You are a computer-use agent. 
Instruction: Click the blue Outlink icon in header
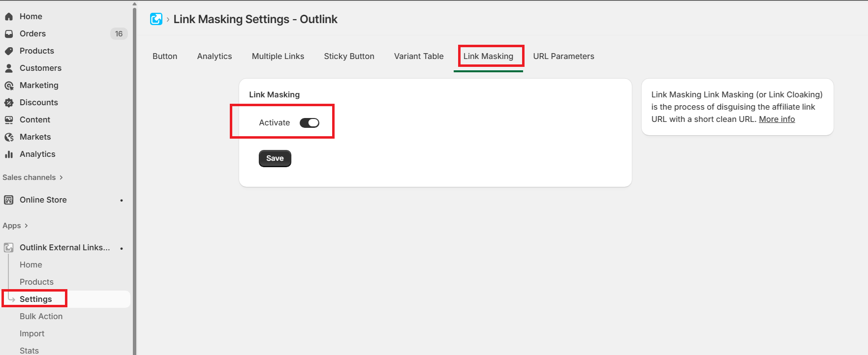coord(156,19)
